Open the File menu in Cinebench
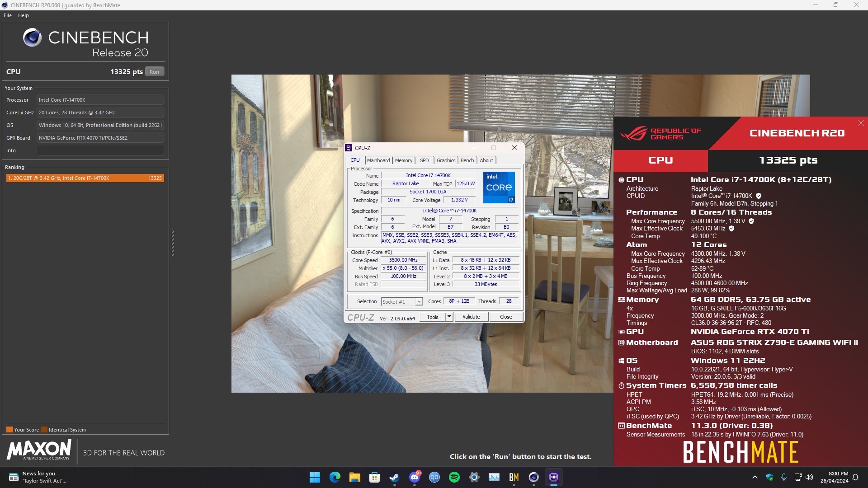This screenshot has height=488, width=868. (8, 15)
